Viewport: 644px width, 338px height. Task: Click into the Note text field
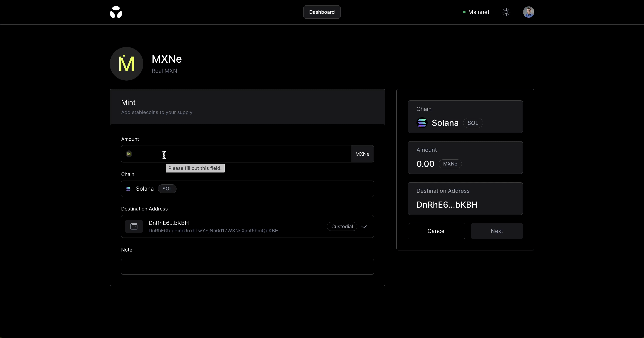247,267
